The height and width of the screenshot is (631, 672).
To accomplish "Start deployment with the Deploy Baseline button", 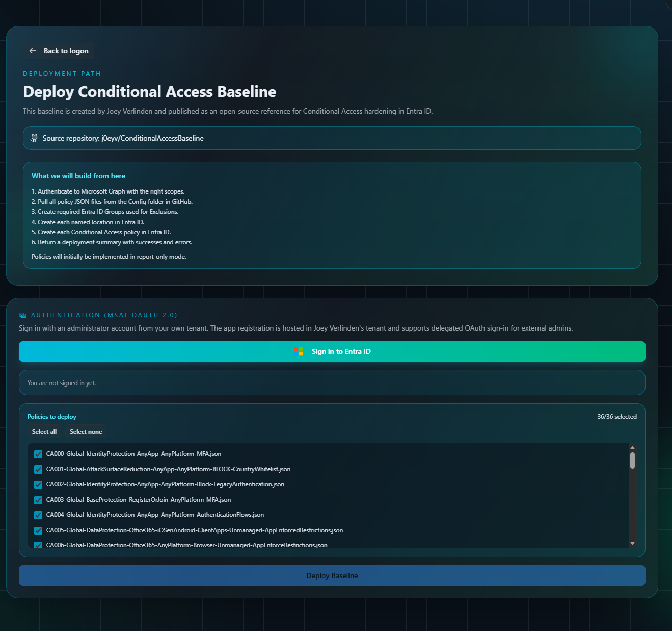I will 332,575.
